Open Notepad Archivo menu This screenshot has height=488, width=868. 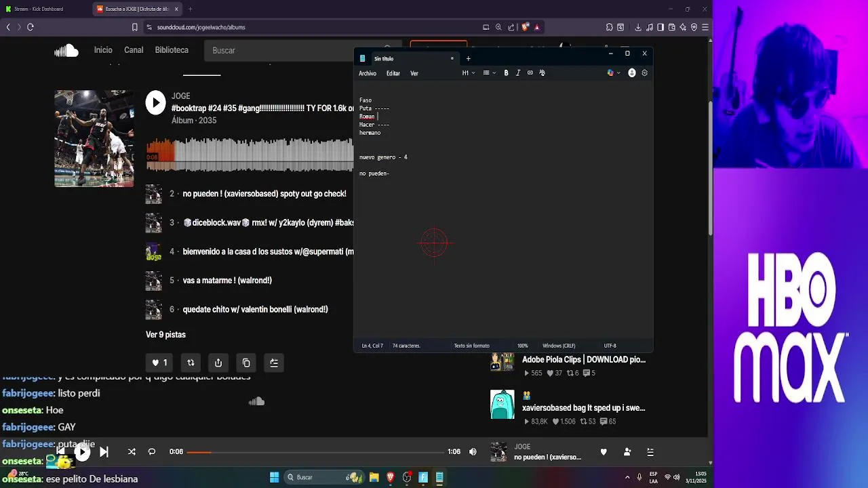[368, 73]
